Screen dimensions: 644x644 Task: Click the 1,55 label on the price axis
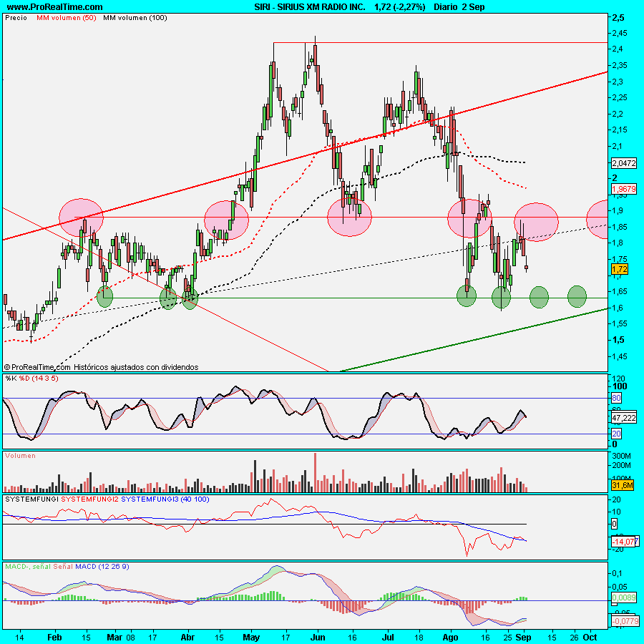tap(620, 323)
